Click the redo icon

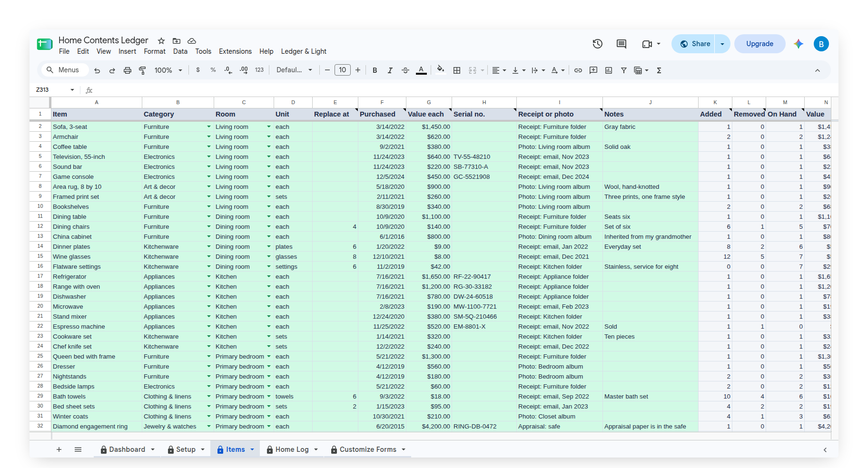pos(112,70)
